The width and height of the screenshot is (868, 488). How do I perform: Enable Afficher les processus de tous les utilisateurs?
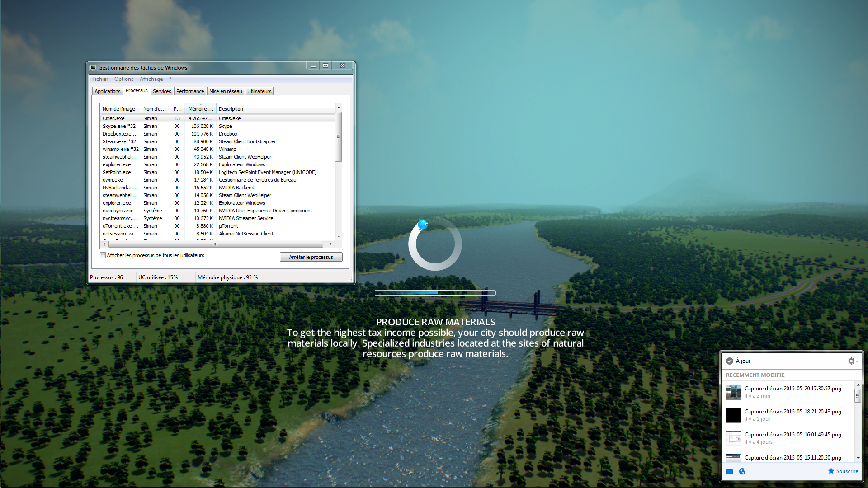pos(103,255)
